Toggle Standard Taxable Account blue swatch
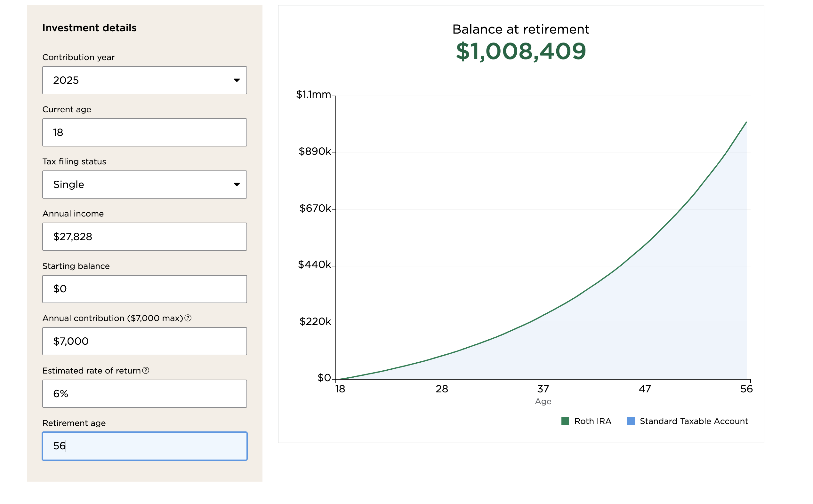 631,421
